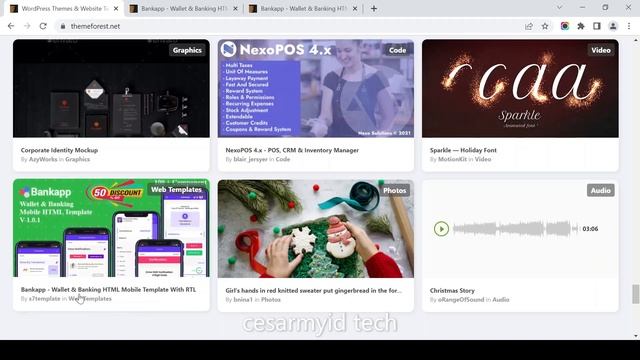Screen dimensions: 640x360
Task: Open the Chrome three-dot menu
Action: [629, 26]
